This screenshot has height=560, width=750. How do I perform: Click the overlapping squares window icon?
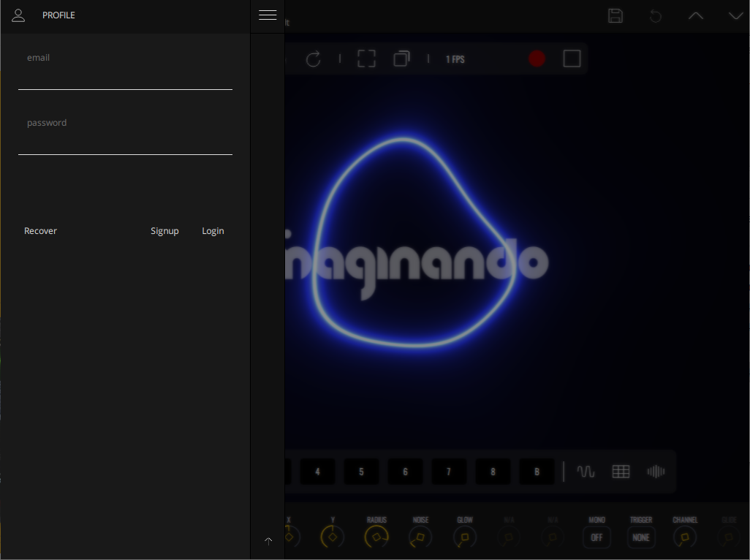tap(401, 59)
